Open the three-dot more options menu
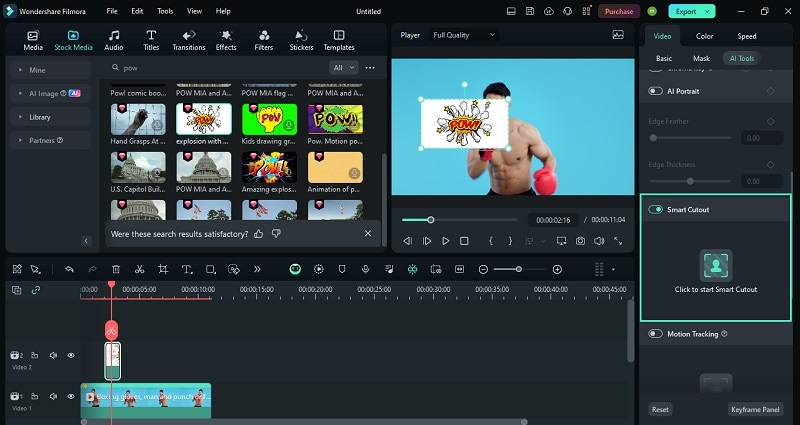The image size is (800, 425). point(370,67)
